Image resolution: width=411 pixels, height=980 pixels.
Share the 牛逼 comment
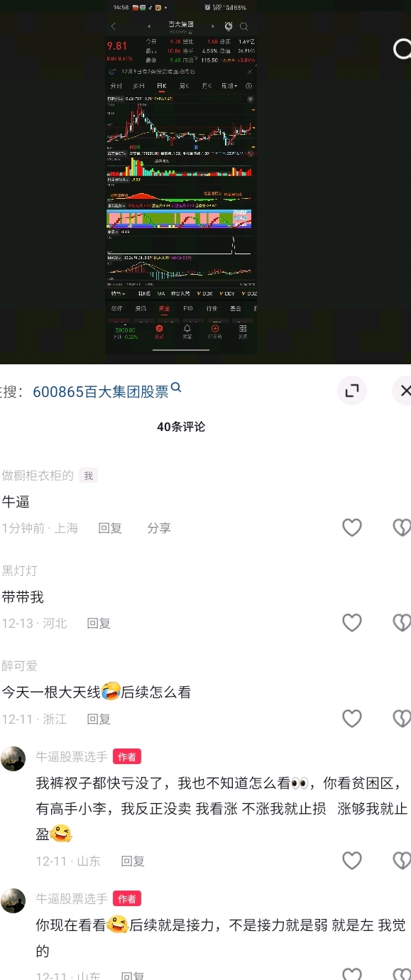click(x=159, y=528)
